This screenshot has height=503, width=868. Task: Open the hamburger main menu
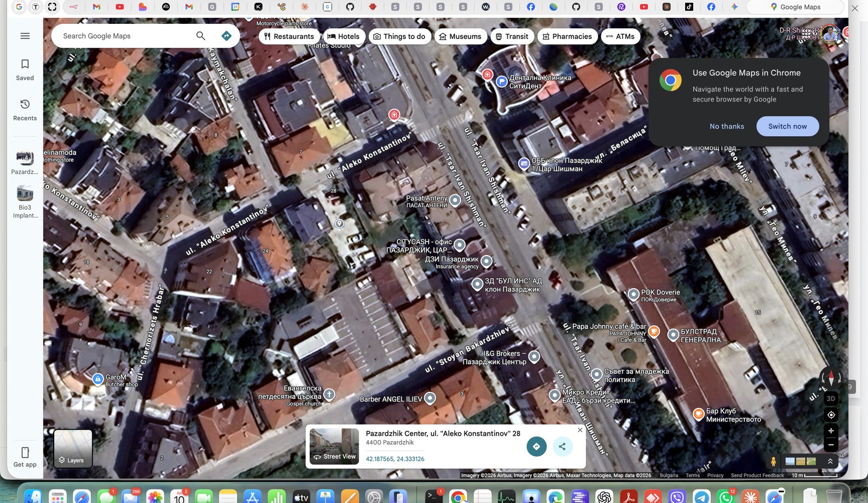pos(25,36)
